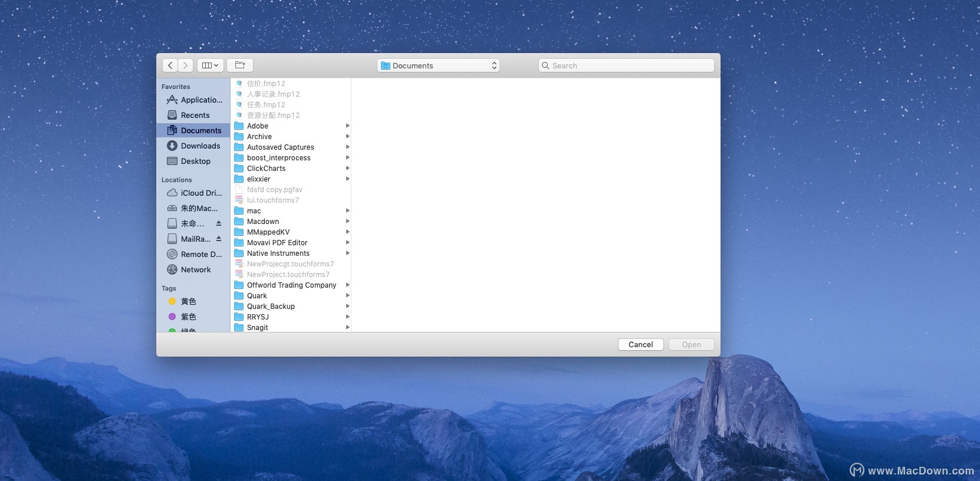Image resolution: width=980 pixels, height=481 pixels.
Task: Open the Adobe folder icon
Action: (239, 126)
